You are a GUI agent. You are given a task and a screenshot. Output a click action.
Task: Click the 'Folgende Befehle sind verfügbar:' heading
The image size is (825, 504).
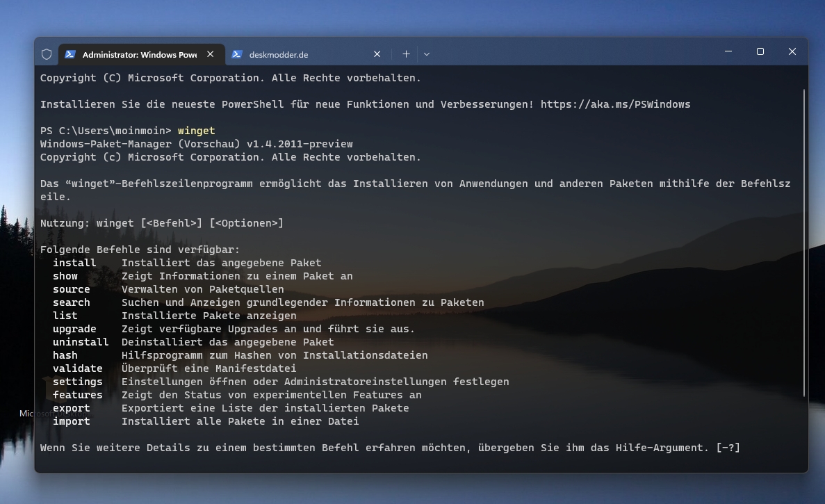[140, 250]
